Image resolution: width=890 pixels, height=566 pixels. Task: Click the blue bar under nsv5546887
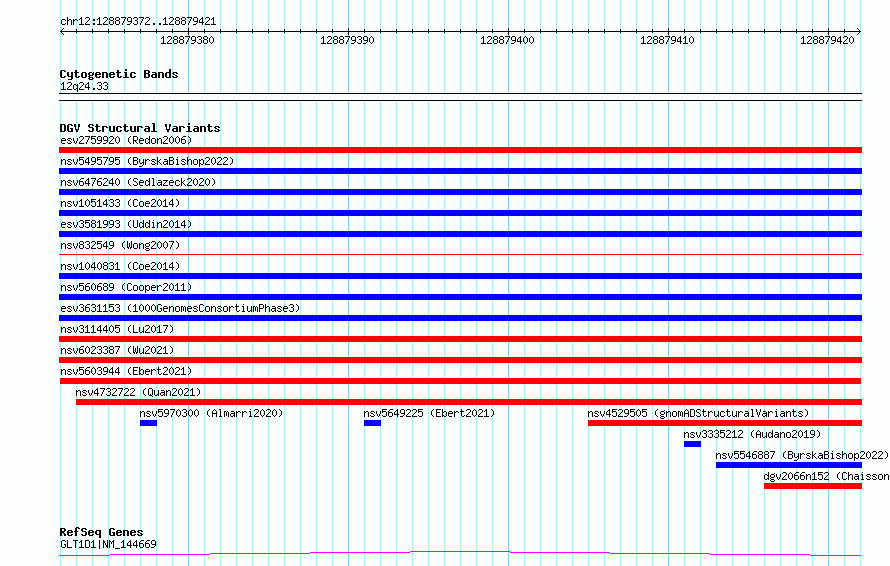point(789,465)
